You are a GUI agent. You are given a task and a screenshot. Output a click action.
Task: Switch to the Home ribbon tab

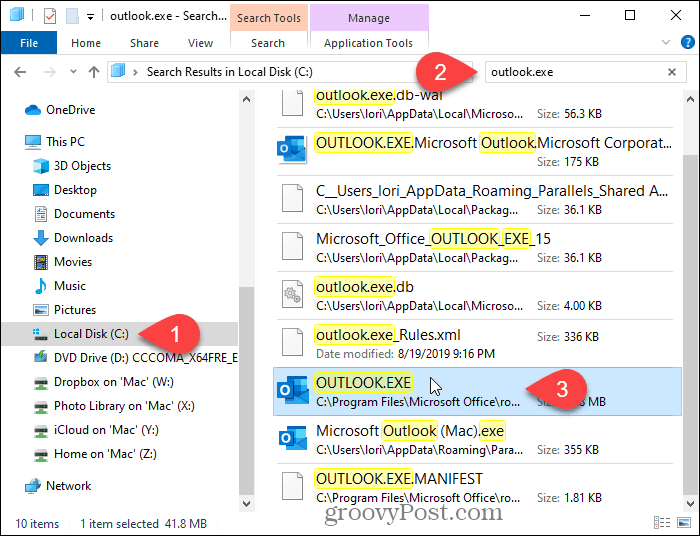point(86,43)
